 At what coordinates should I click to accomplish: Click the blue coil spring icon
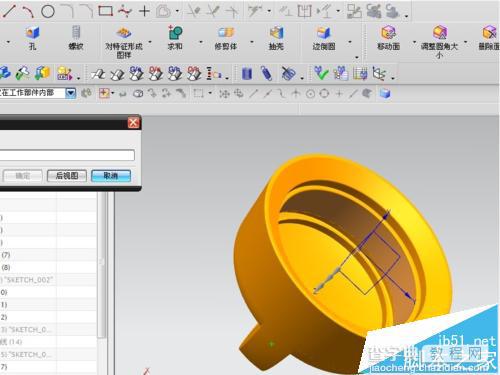[266, 73]
